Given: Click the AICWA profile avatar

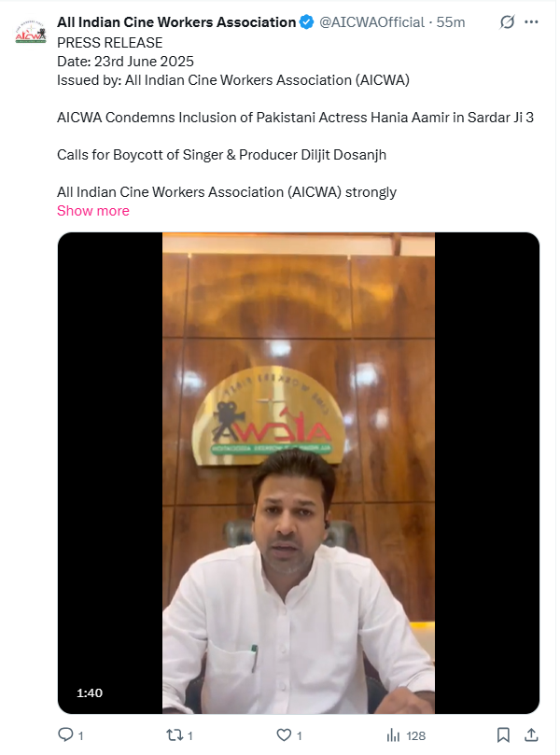Looking at the screenshot, I should 31,32.
